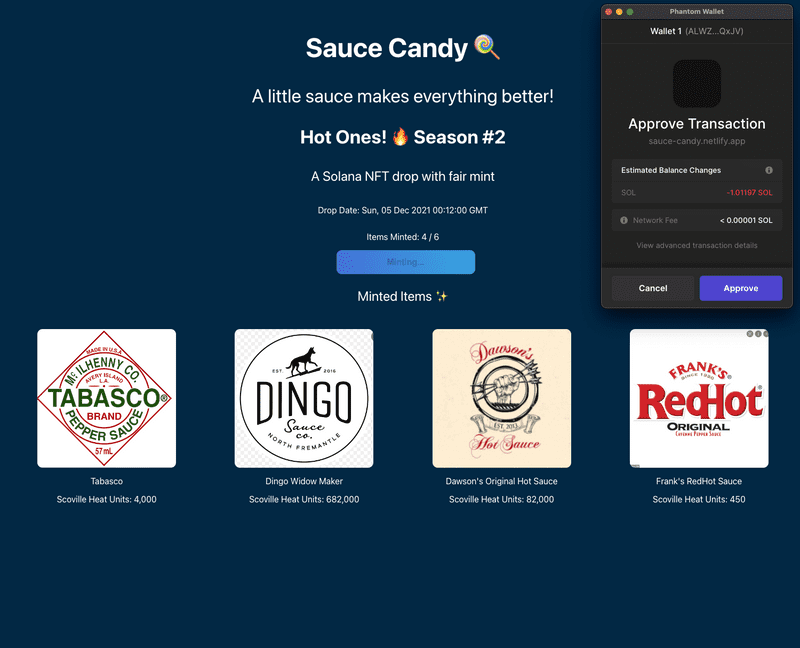Image resolution: width=800 pixels, height=648 pixels.
Task: Click the sparkles emoji after Minted Items
Action: point(442,296)
